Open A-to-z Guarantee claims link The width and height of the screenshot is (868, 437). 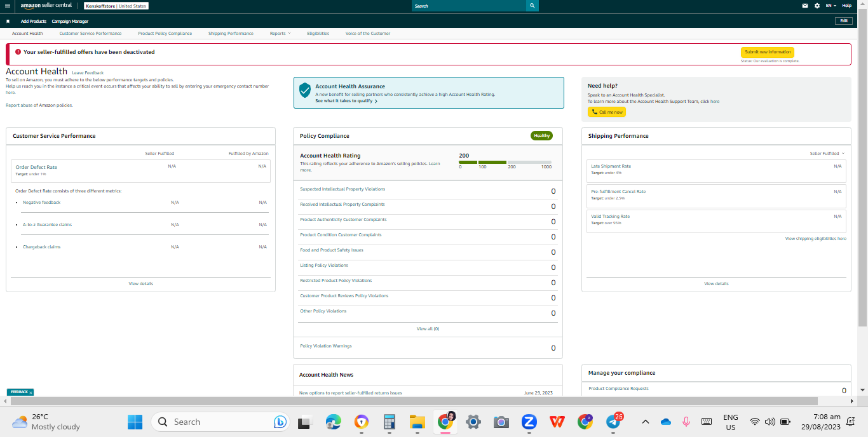(47, 225)
